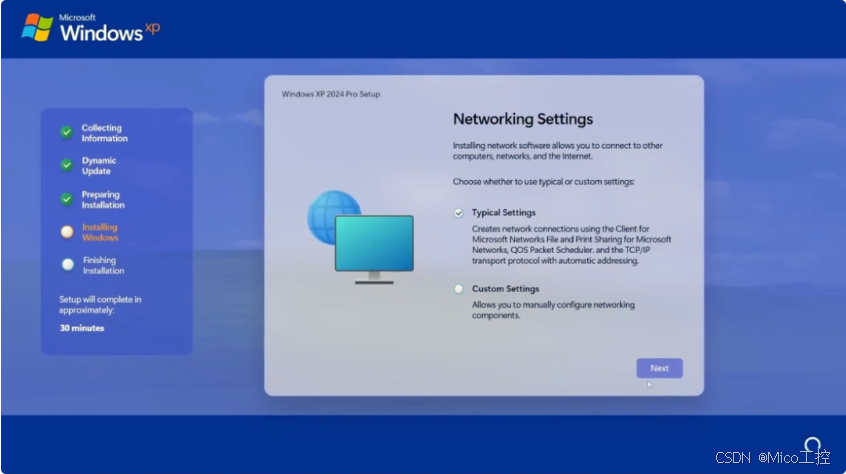Click the green check beside Dynamic Update
Screen dimensions: 846x474
click(66, 165)
